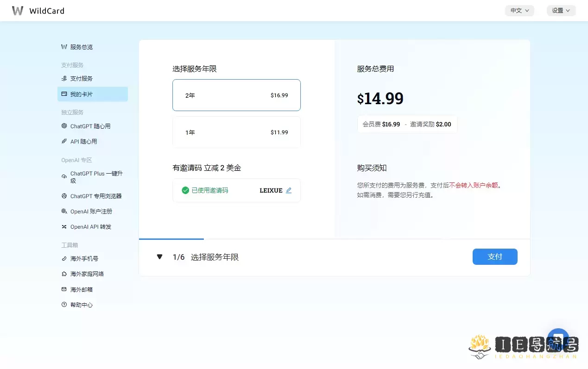Click the browser icon for ChatGPT 专用浏览器

(64, 196)
